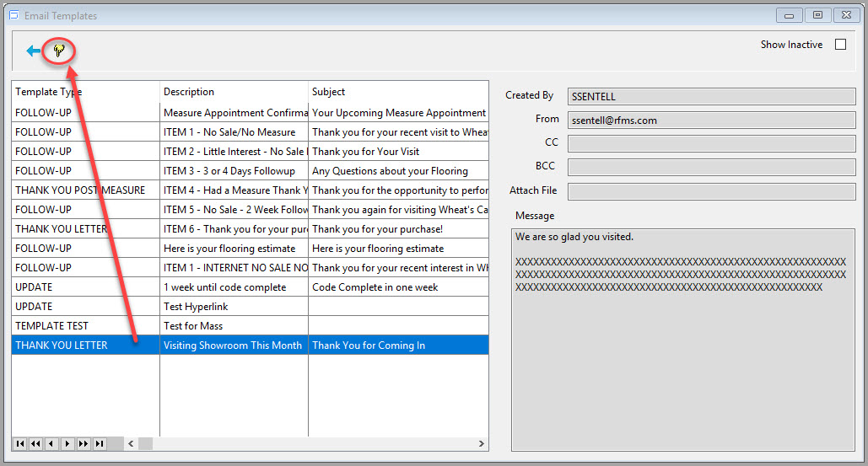Select 'ITEM 3 - 3 or 4 Days Followup'
Screen dimensions: 868x466
[x=251, y=171]
